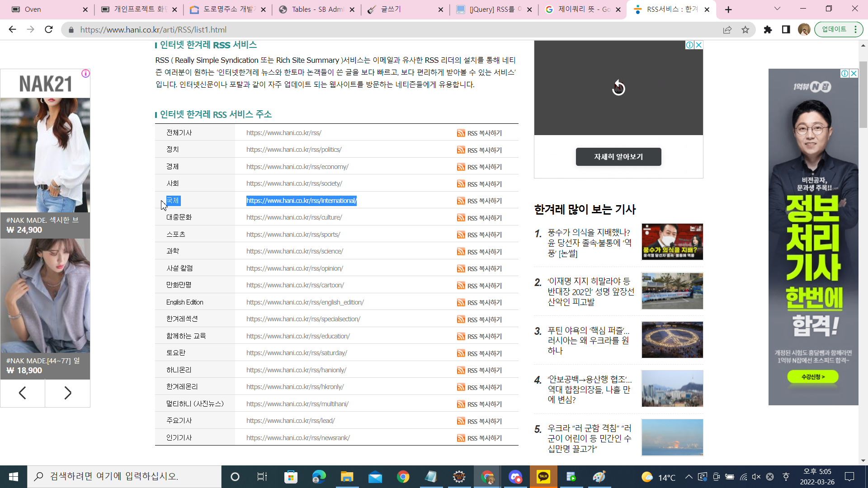Image resolution: width=868 pixels, height=488 pixels.
Task: Open a new browser tab
Action: tap(728, 9)
